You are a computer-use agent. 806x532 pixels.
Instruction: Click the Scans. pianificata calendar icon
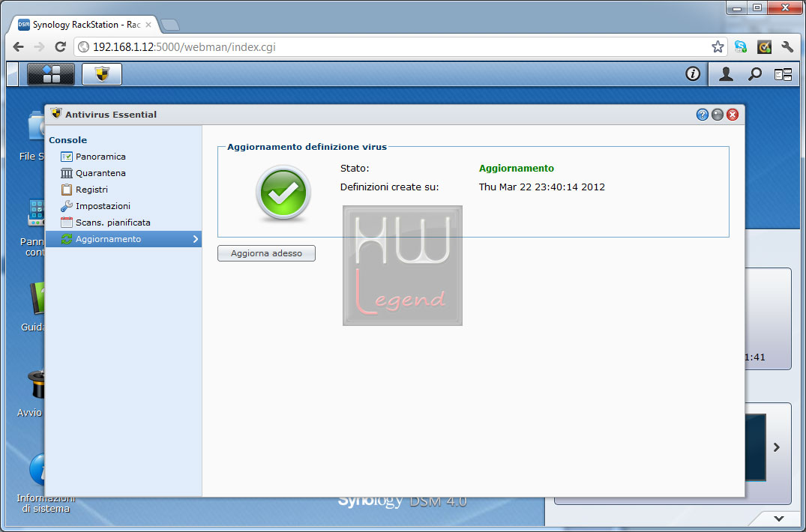coord(66,223)
